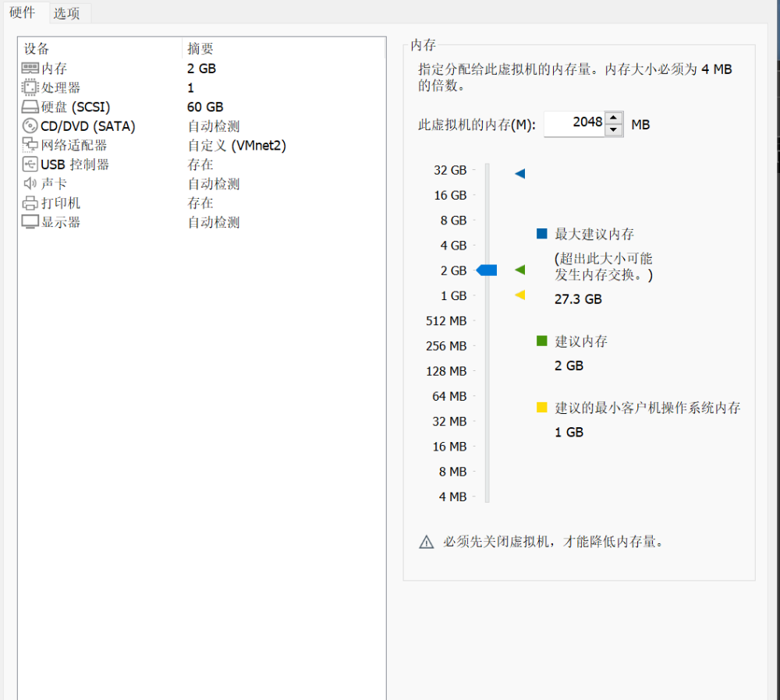Click the blue maximum recommended memory marker
Viewport: 780px width, 700px height.
pyautogui.click(x=520, y=174)
